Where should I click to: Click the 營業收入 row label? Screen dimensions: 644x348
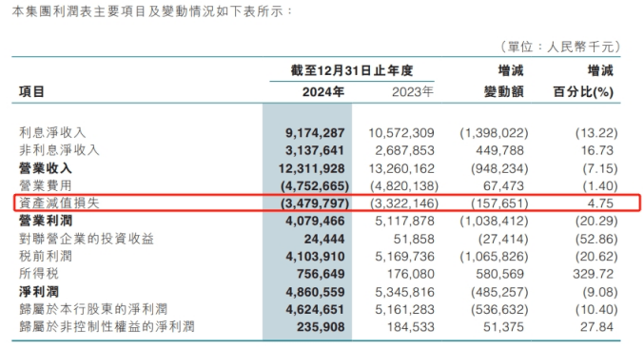45,168
